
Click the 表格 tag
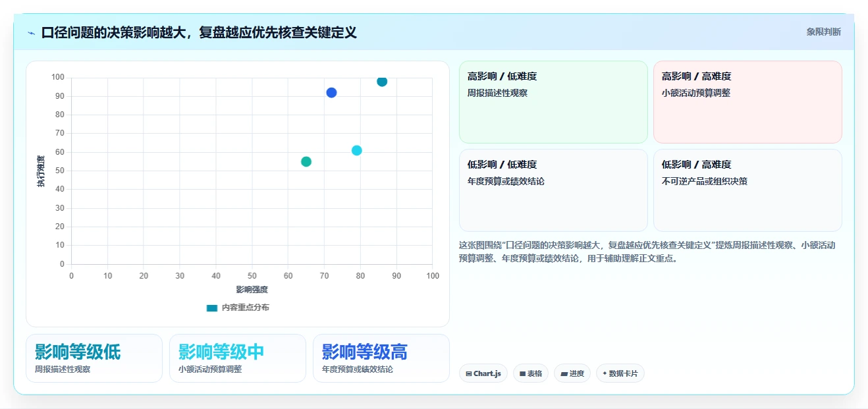click(x=531, y=373)
